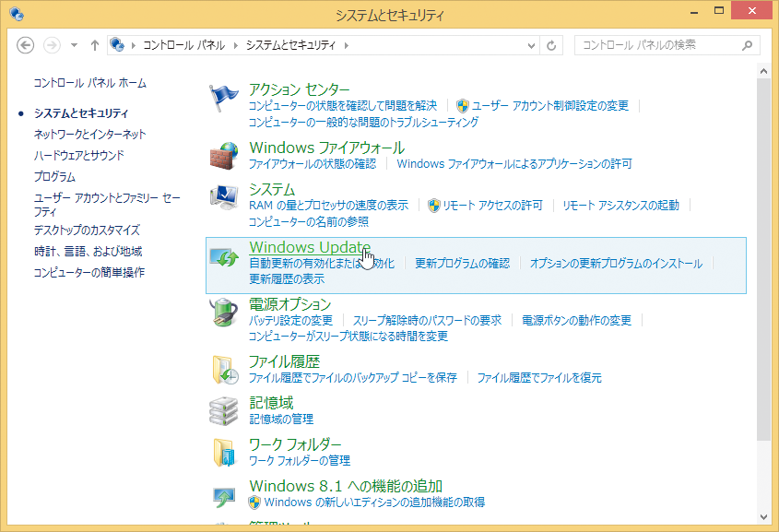
Task: Click ファイアウォールの状態の確認 link
Action: pyautogui.click(x=313, y=163)
